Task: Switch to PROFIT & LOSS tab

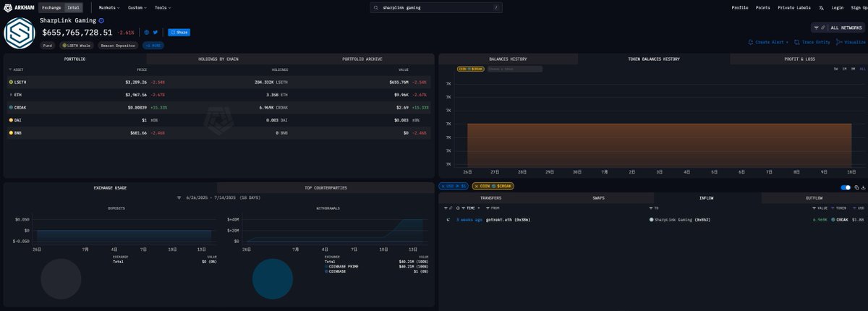Action: tap(799, 59)
